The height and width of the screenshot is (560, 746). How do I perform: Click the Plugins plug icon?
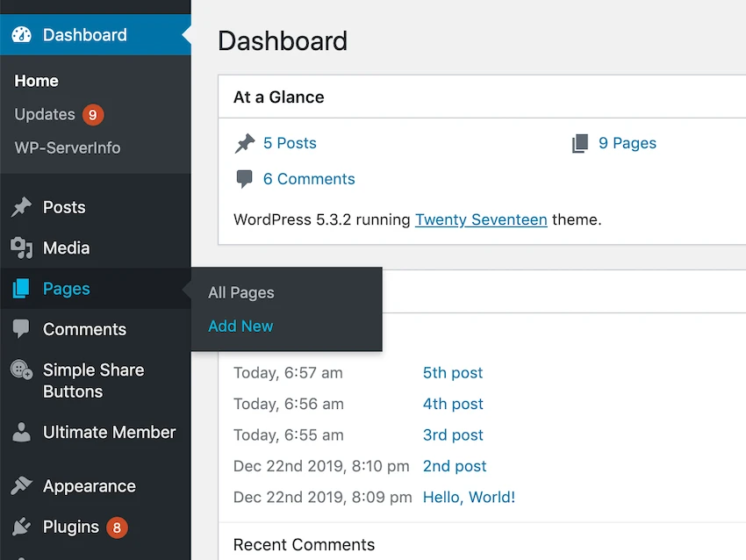click(21, 527)
